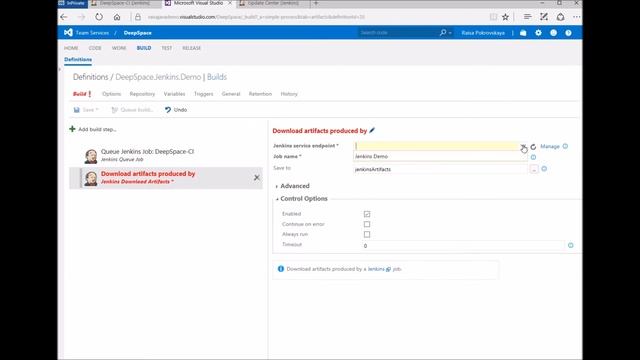Check the Always run box

[x=367, y=234]
